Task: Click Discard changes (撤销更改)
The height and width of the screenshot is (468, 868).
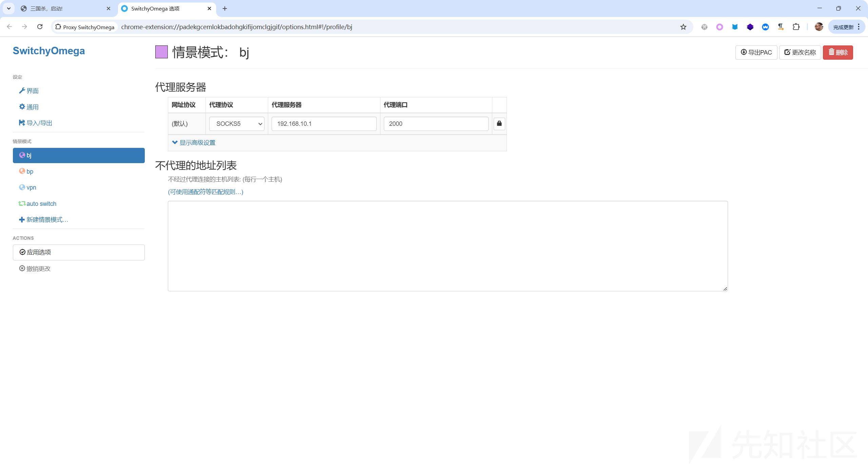Action: (35, 269)
